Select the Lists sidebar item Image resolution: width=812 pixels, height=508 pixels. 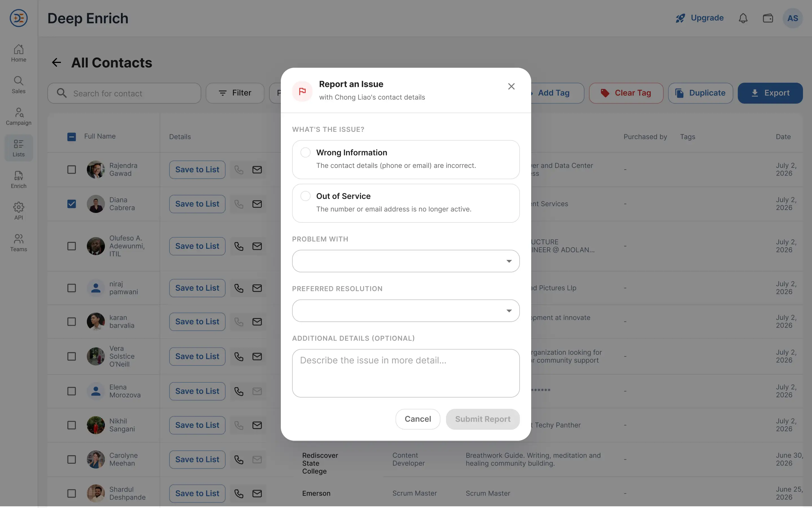[18, 148]
